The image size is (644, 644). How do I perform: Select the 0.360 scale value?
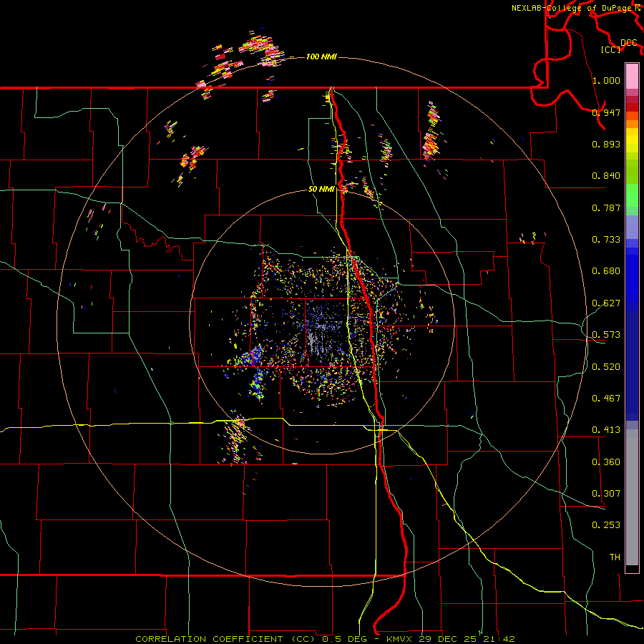click(606, 462)
